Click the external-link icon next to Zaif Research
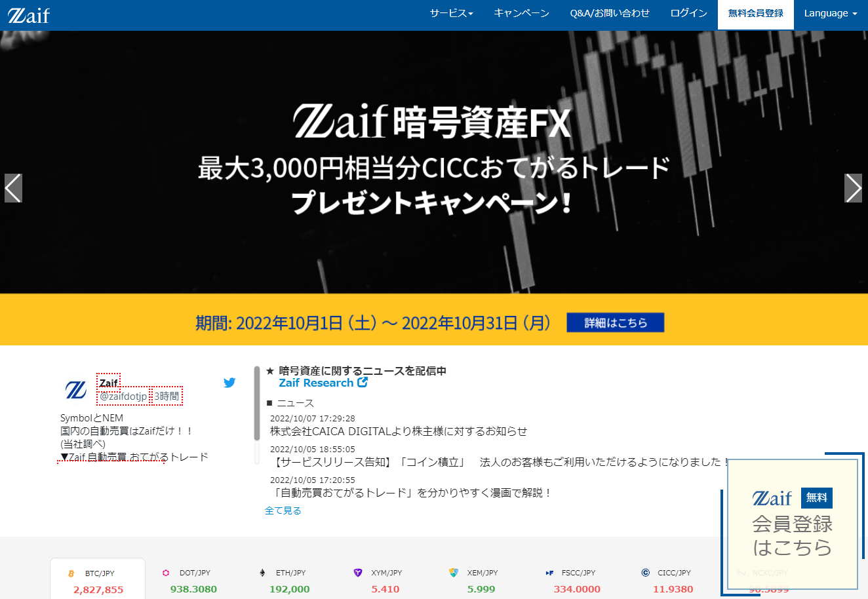 coord(362,383)
